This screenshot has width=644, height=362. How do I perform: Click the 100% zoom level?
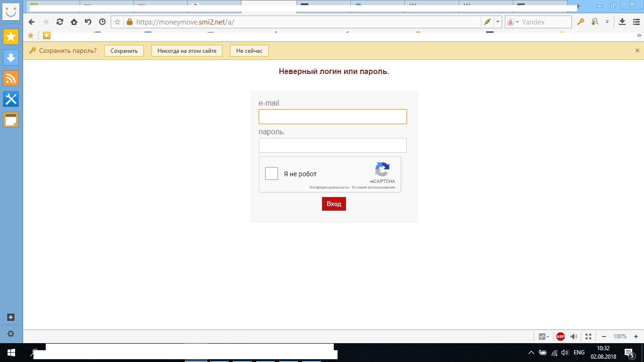pos(620,337)
